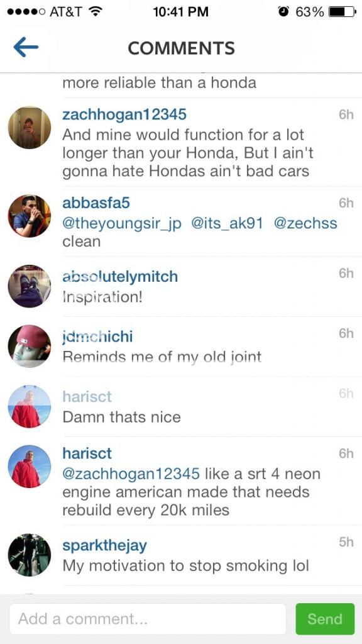Viewport: 362px width, 644px height.
Task: Tap the back arrow icon
Action: point(26,47)
